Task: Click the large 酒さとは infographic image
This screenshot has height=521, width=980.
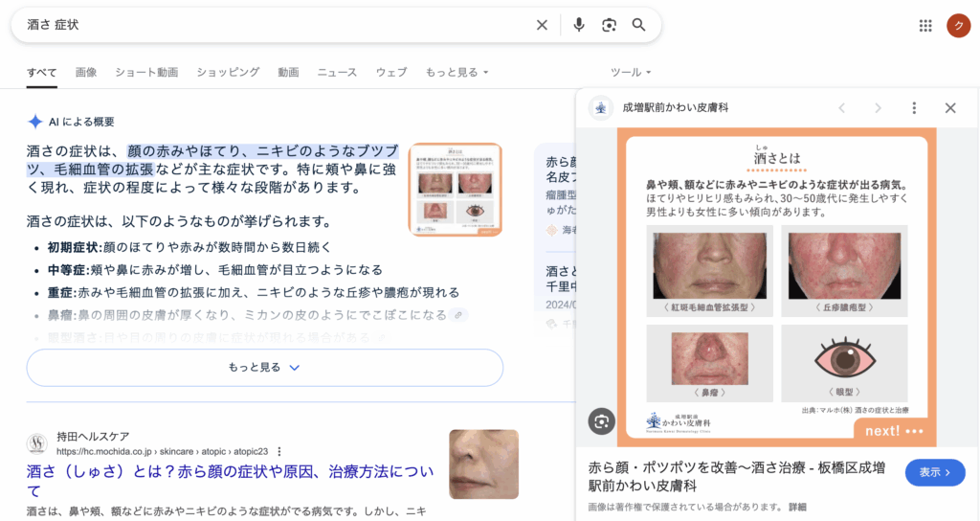Action: coord(777,287)
